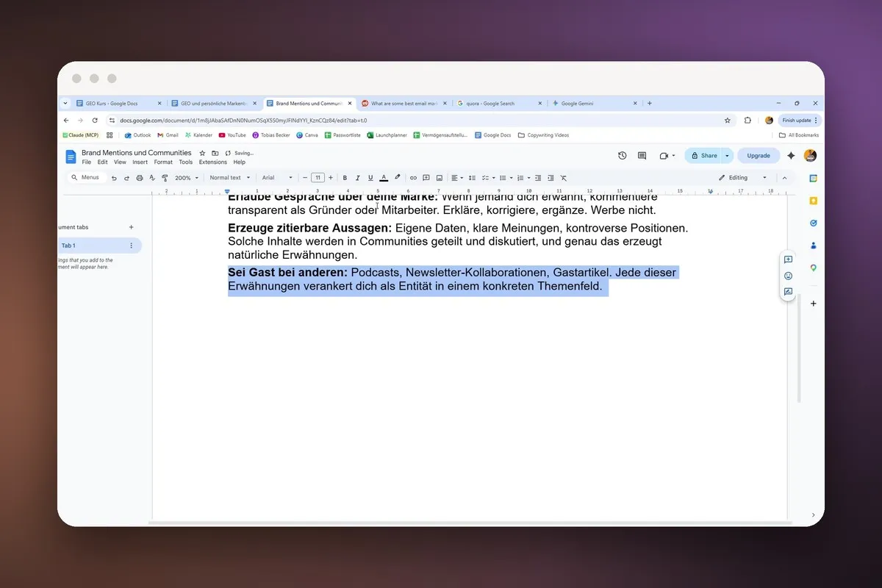Open version history clock icon
This screenshot has width=882, height=588.
point(622,156)
